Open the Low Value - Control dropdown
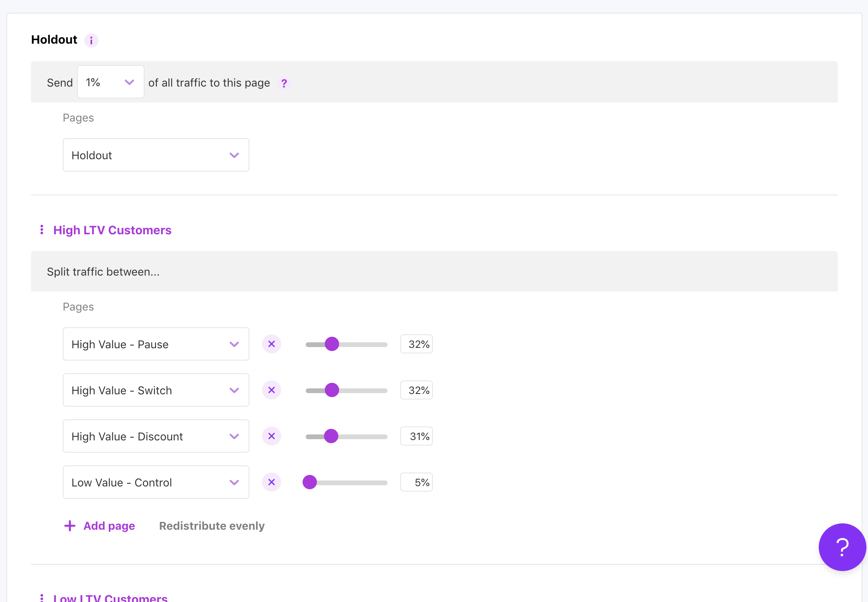This screenshot has width=868, height=602. pos(156,482)
